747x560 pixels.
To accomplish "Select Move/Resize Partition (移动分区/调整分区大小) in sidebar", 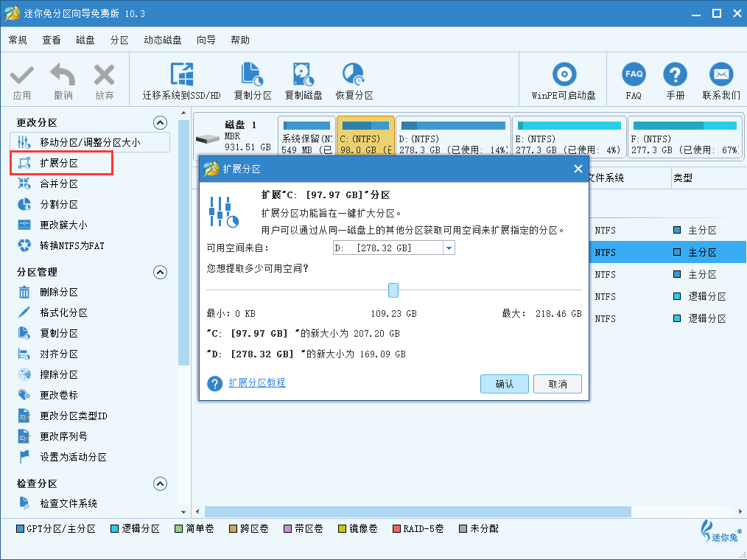I will 90,142.
